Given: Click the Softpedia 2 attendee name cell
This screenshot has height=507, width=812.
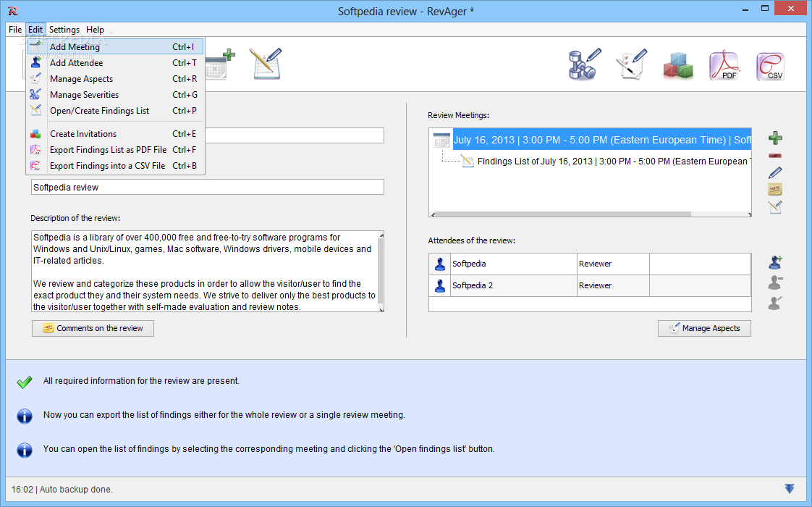Looking at the screenshot, I should coord(514,285).
